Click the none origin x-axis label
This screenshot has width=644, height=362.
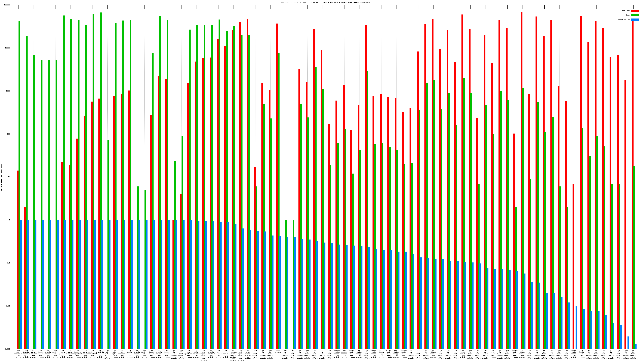(278, 352)
